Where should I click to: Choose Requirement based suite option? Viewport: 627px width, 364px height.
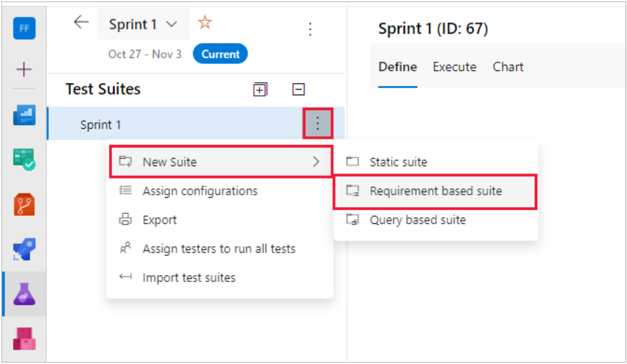(435, 191)
